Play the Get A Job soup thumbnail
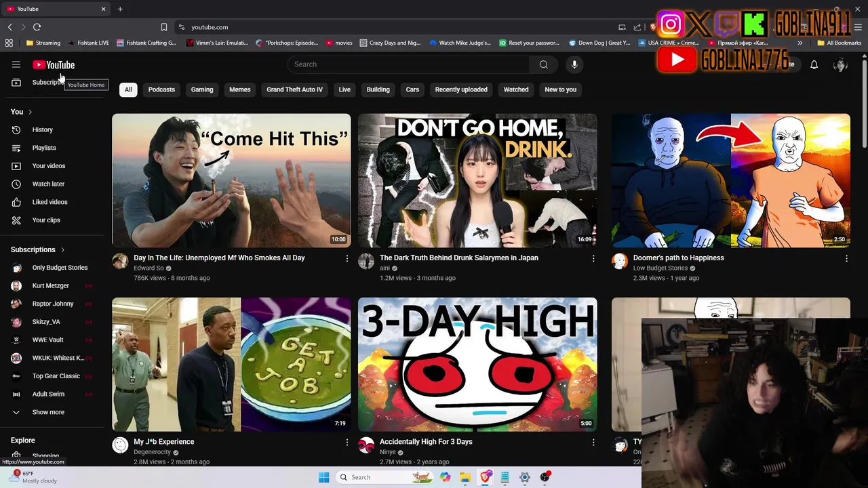 point(231,365)
